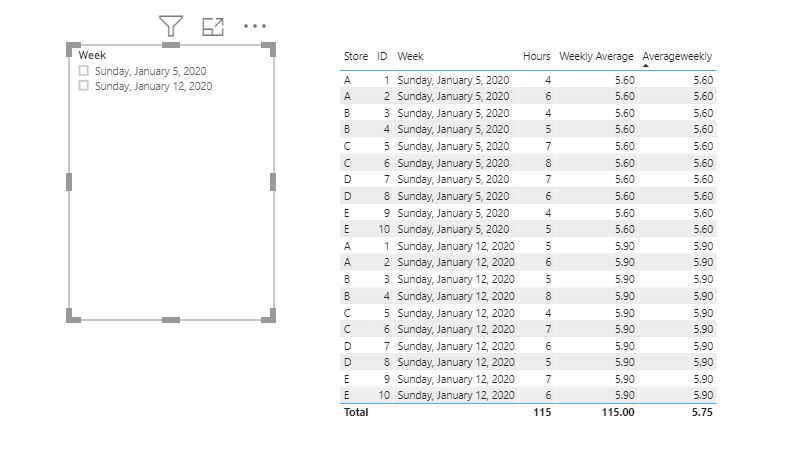Open focus mode for the Week slicer
Viewport: 787px width, 455px height.
(x=213, y=27)
